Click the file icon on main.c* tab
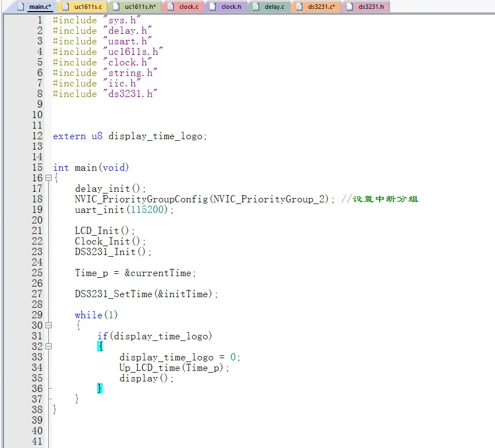495x448 pixels. point(21,7)
